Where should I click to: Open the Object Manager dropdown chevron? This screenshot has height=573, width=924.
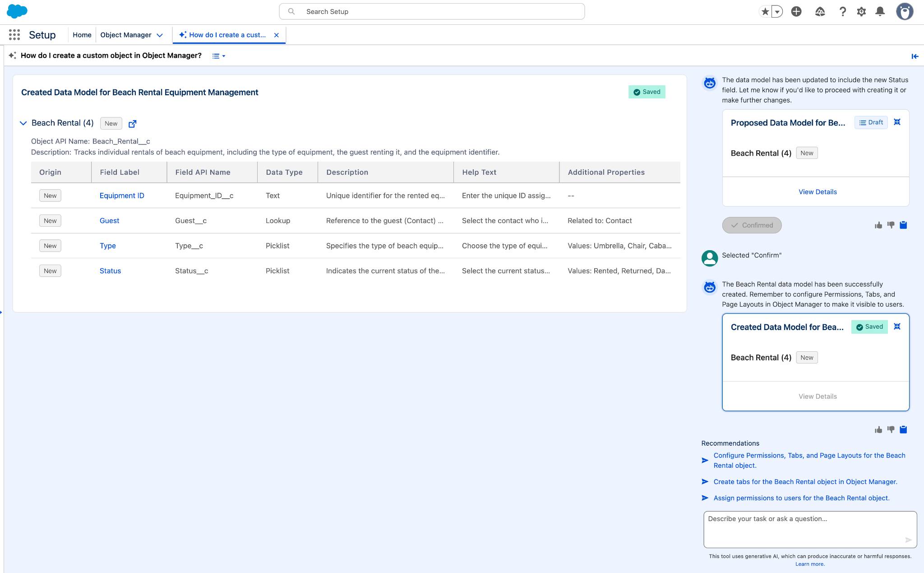pos(160,35)
